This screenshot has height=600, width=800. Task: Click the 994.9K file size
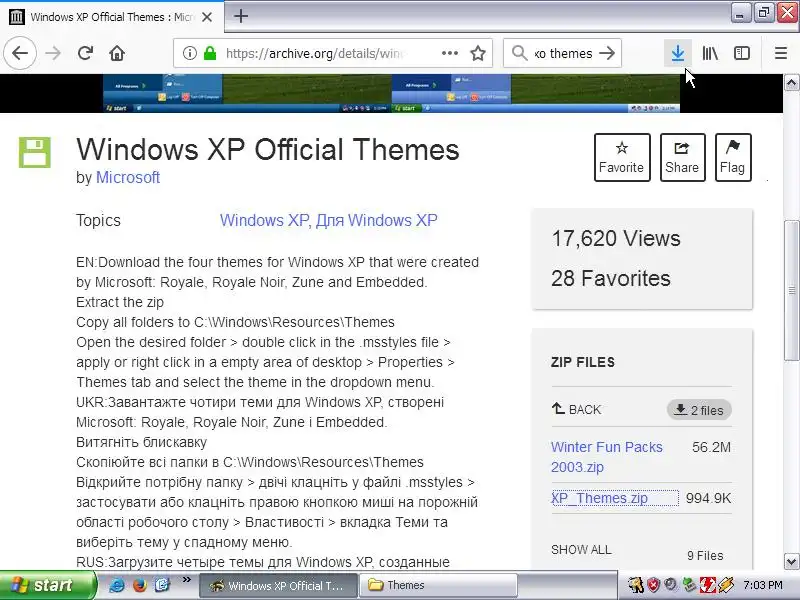click(708, 498)
